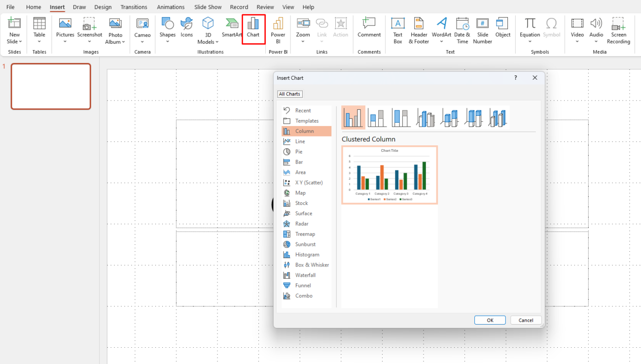Click the Audio media icon

tap(596, 23)
